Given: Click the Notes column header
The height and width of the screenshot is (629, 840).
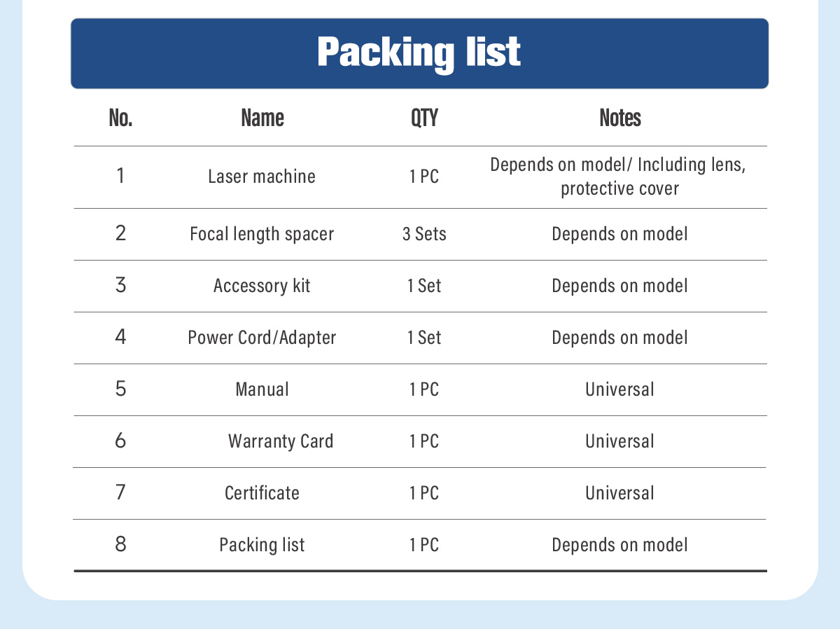Looking at the screenshot, I should 620,118.
